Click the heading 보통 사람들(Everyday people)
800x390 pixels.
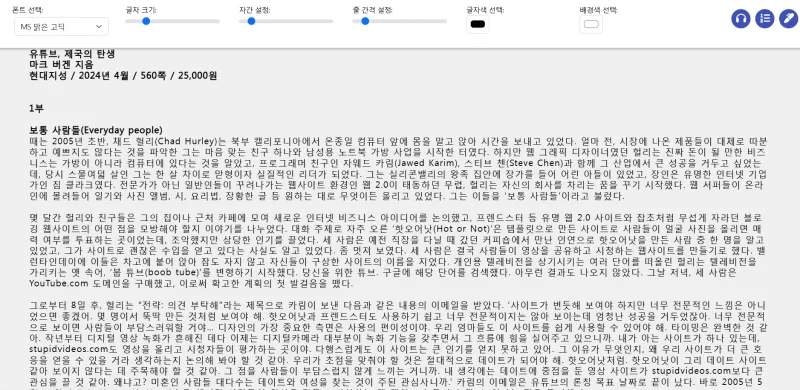click(96, 130)
